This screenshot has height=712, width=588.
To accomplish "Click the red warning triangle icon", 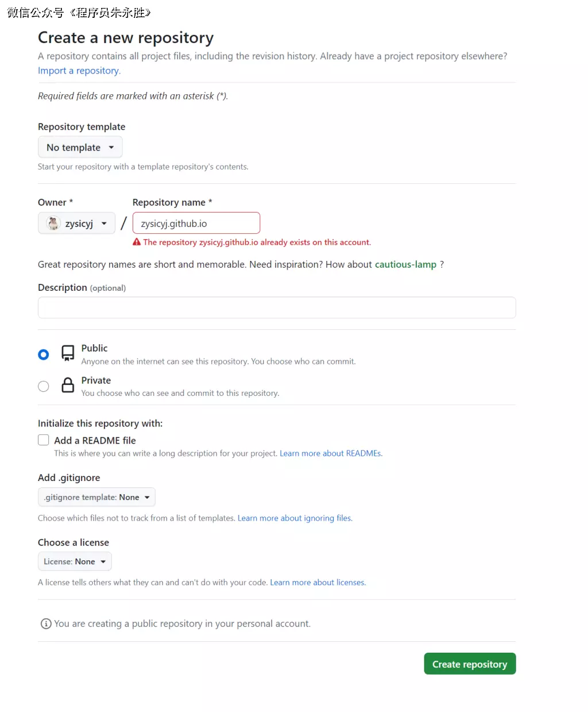I will (137, 242).
